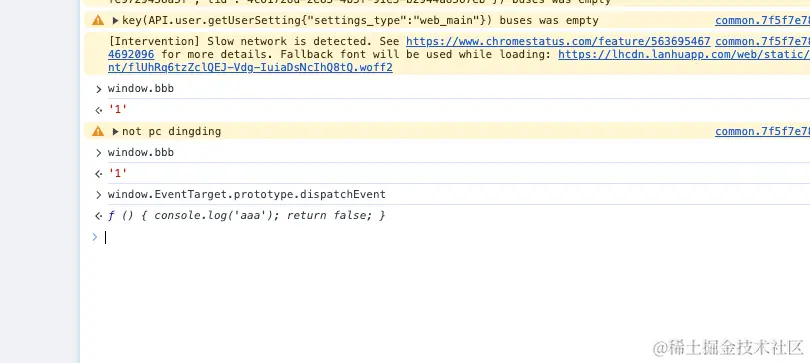Viewport: 810px width, 363px height.
Task: Click output arrow beside function result
Action: click(98, 216)
